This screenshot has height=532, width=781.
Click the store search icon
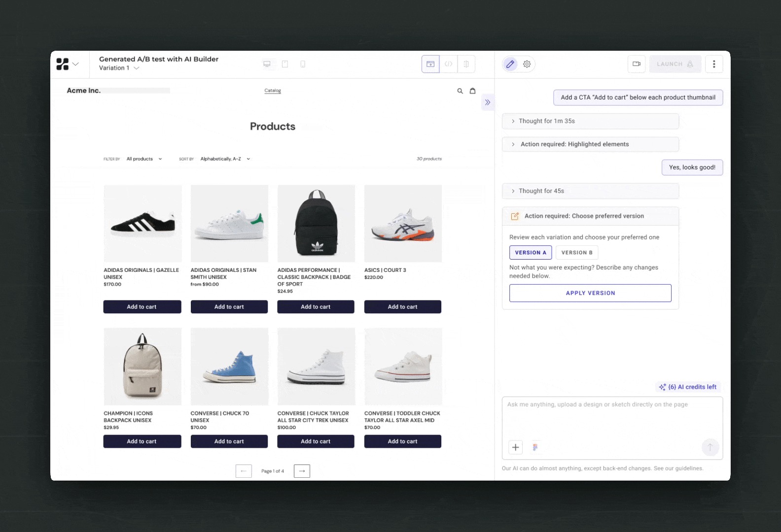(x=460, y=91)
